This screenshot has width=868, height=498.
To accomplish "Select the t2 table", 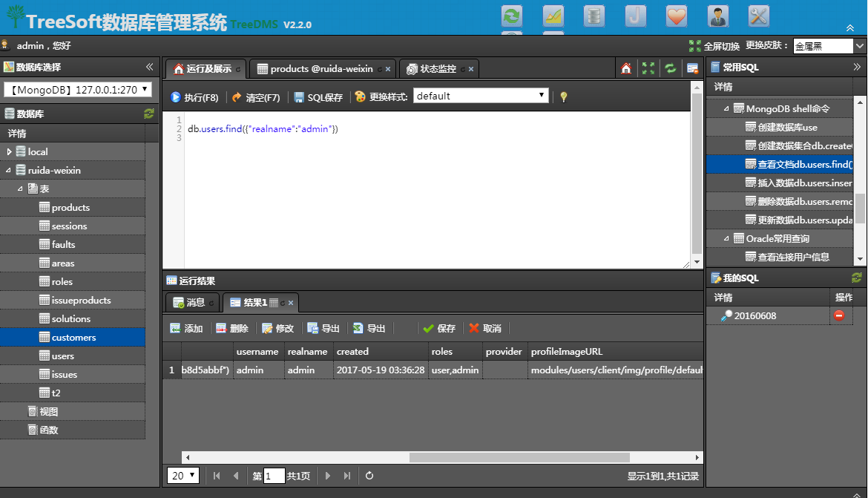I will (x=56, y=393).
